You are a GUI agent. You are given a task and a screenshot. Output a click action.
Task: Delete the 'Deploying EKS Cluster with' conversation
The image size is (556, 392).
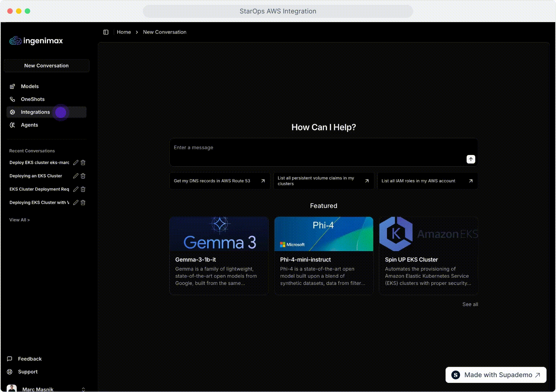coord(83,203)
